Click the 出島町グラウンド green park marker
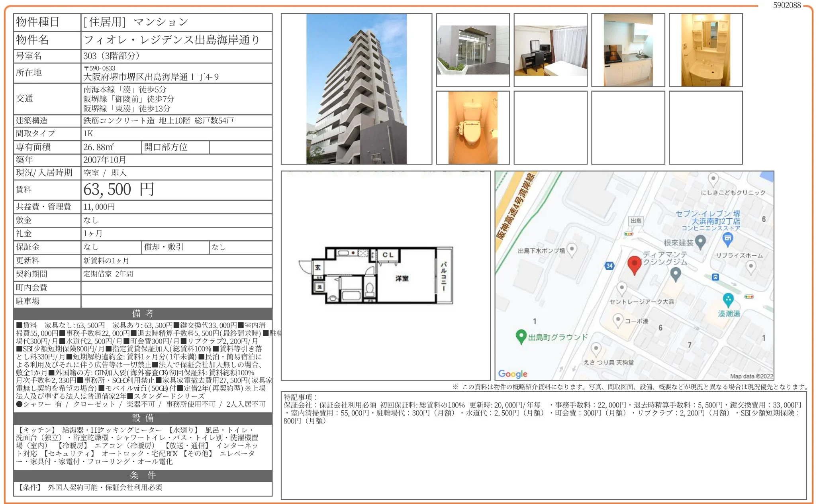 click(521, 336)
